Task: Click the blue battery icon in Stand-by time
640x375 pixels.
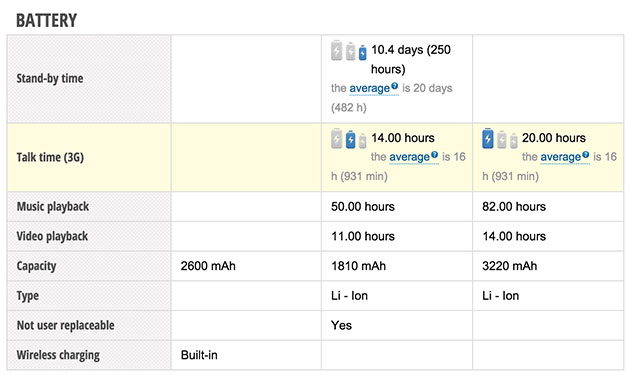Action: tap(362, 53)
